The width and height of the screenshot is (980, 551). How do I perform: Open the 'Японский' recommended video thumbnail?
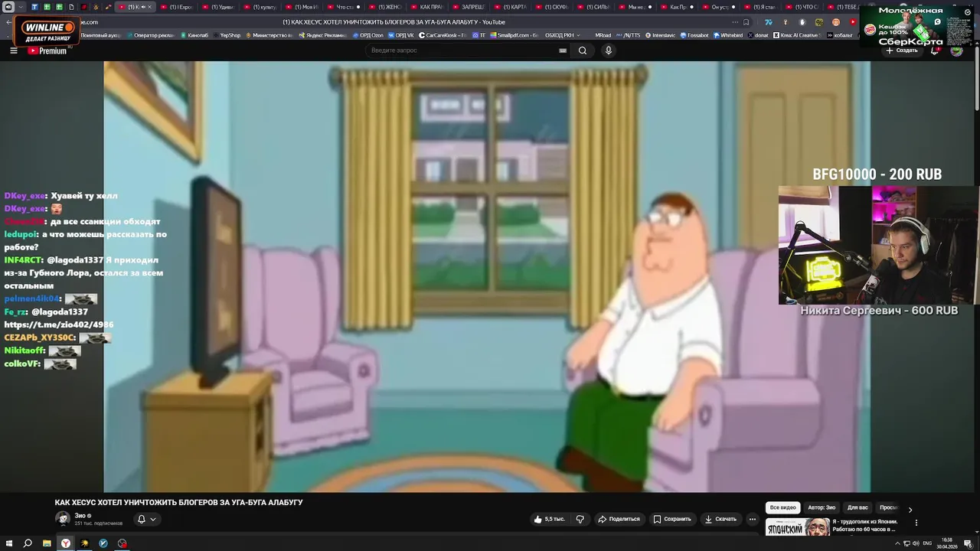(x=798, y=527)
